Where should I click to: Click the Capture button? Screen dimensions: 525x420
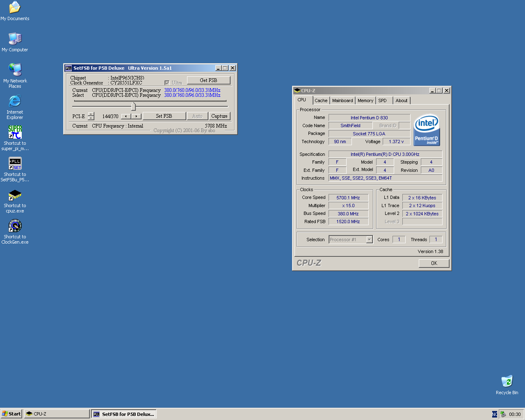[219, 116]
